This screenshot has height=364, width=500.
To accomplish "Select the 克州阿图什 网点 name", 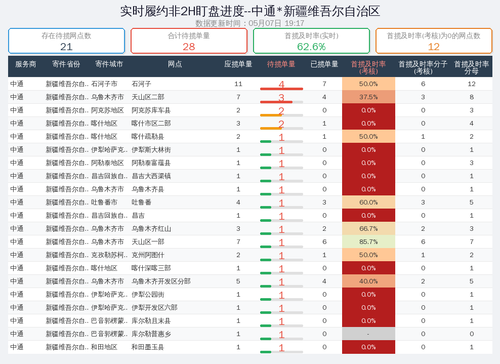I will [x=148, y=255].
